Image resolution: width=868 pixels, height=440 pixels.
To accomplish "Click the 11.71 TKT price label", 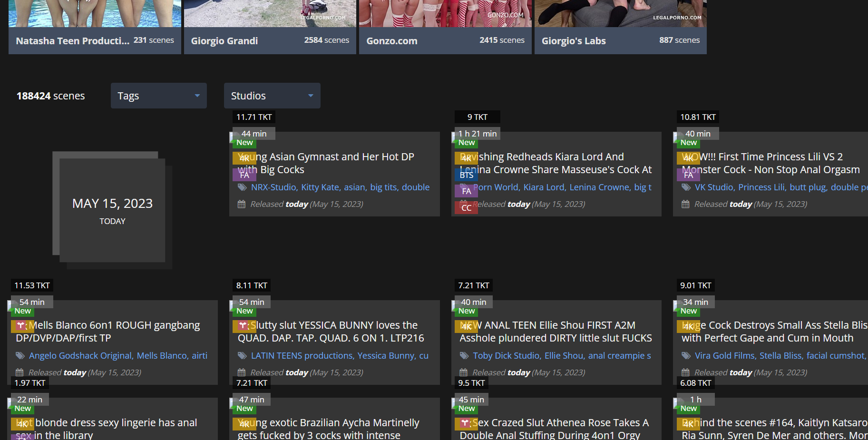I will point(254,117).
